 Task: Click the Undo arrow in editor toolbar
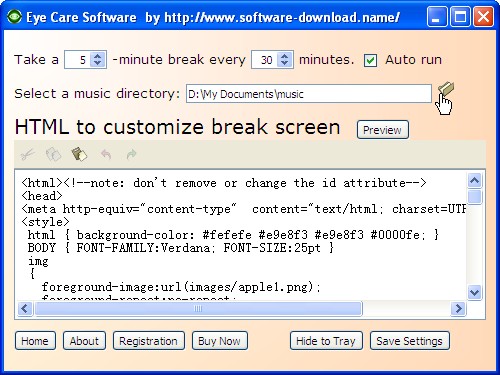tap(106, 154)
